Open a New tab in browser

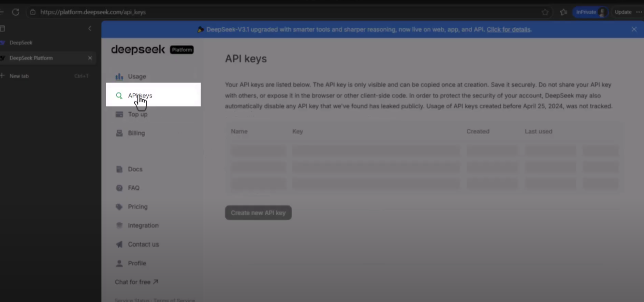coord(19,76)
